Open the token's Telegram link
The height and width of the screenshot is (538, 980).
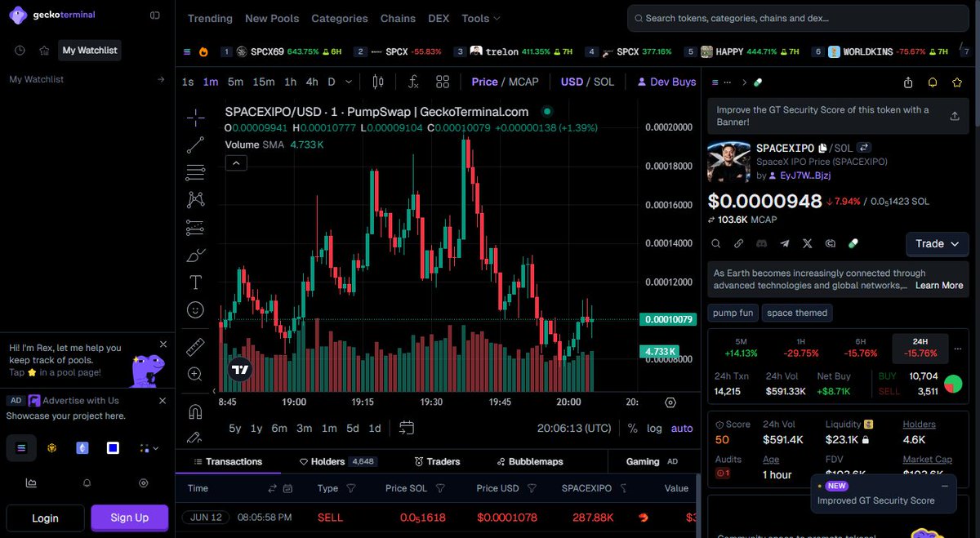[785, 243]
